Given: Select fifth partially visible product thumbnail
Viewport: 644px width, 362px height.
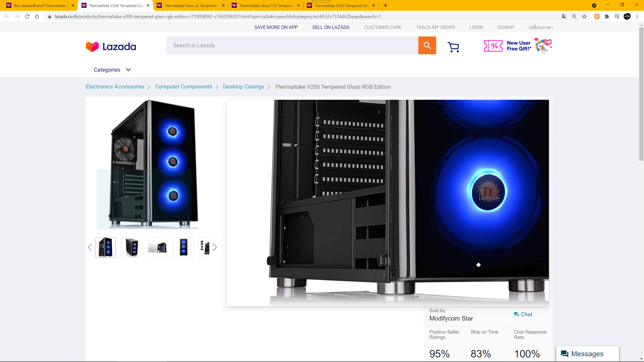Looking at the screenshot, I should point(204,247).
